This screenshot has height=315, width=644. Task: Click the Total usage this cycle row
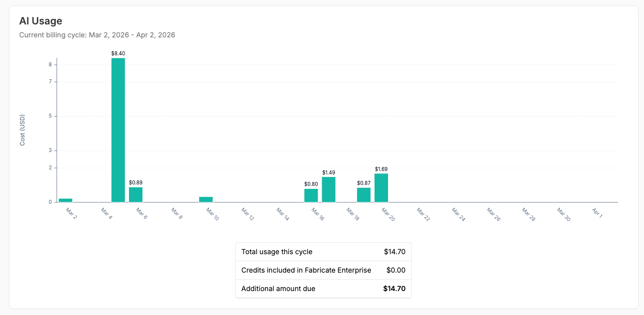click(x=323, y=252)
